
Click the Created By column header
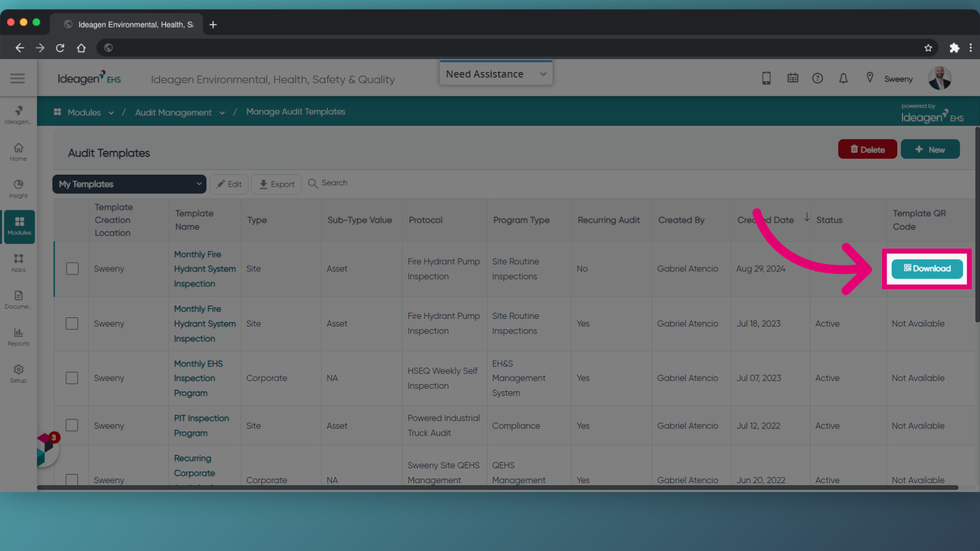681,220
